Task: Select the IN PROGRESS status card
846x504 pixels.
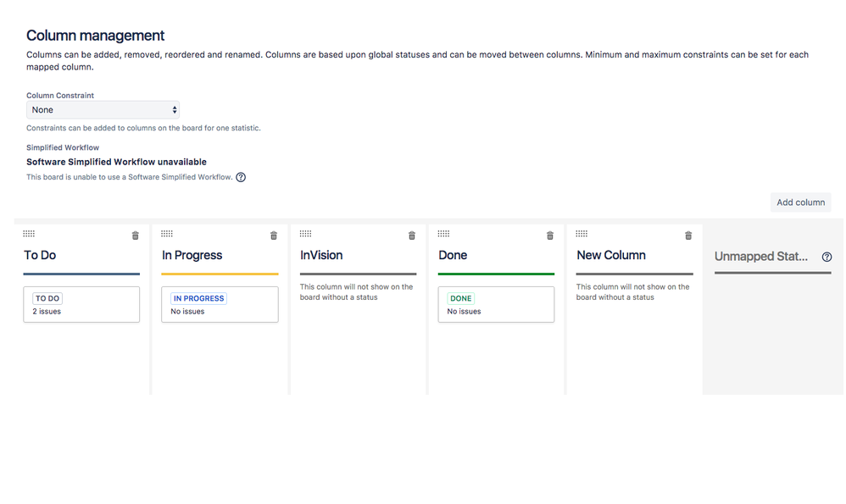Action: 220,304
